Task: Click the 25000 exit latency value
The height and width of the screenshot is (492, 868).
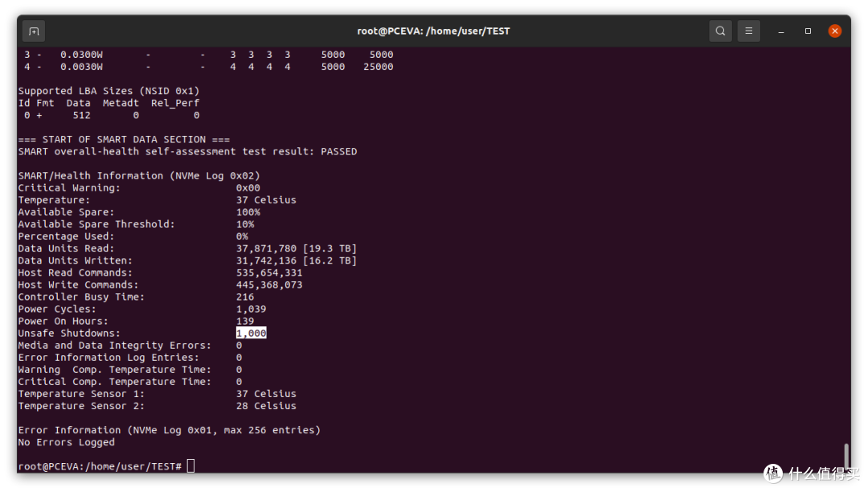Action: [x=379, y=67]
